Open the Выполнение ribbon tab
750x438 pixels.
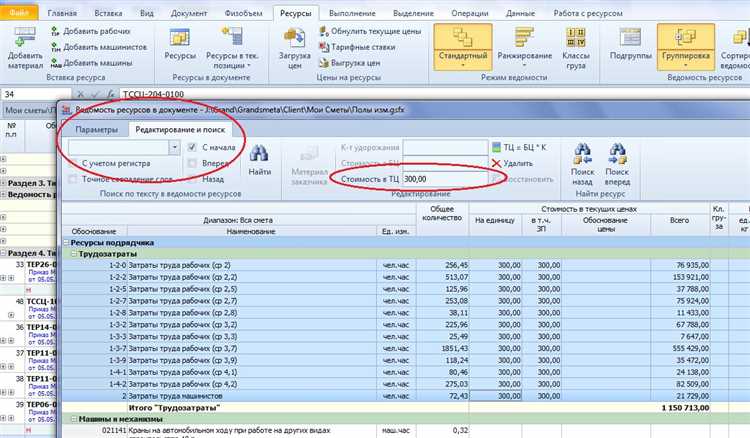(x=348, y=14)
